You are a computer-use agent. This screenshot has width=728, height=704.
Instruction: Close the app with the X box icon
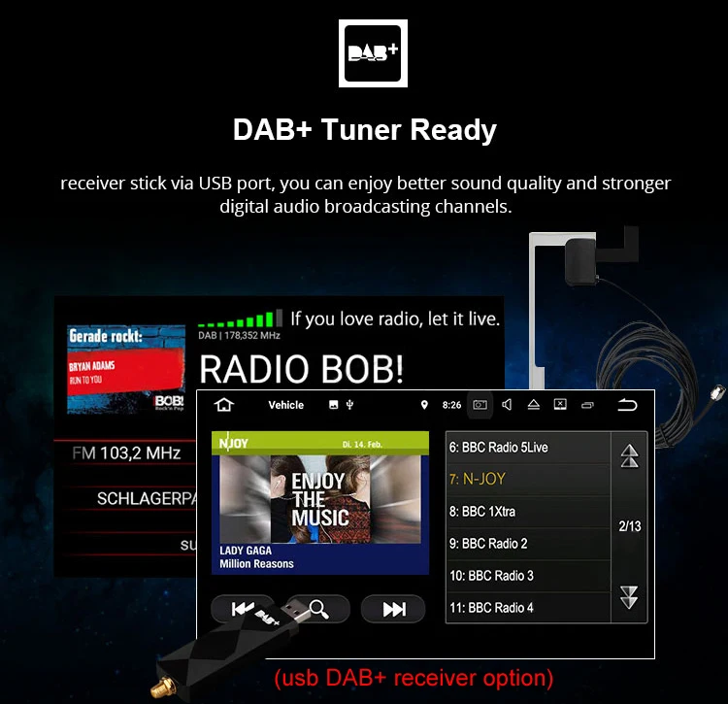click(x=560, y=405)
